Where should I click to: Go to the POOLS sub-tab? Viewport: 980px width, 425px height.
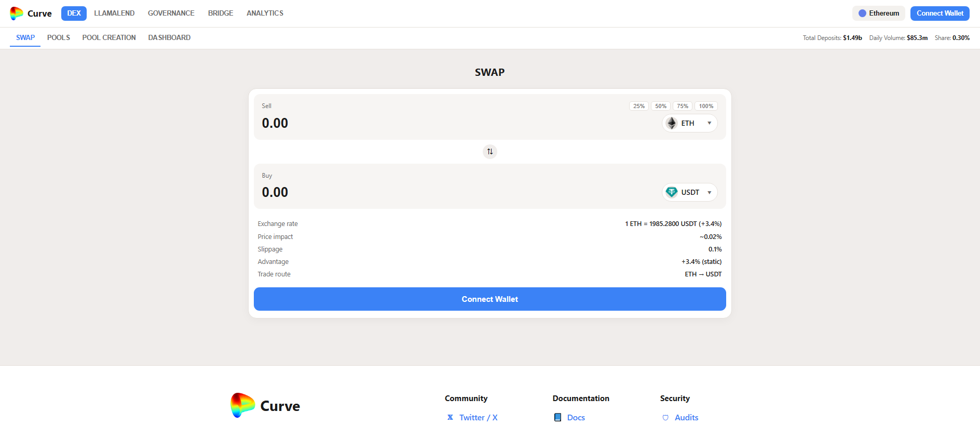59,37
